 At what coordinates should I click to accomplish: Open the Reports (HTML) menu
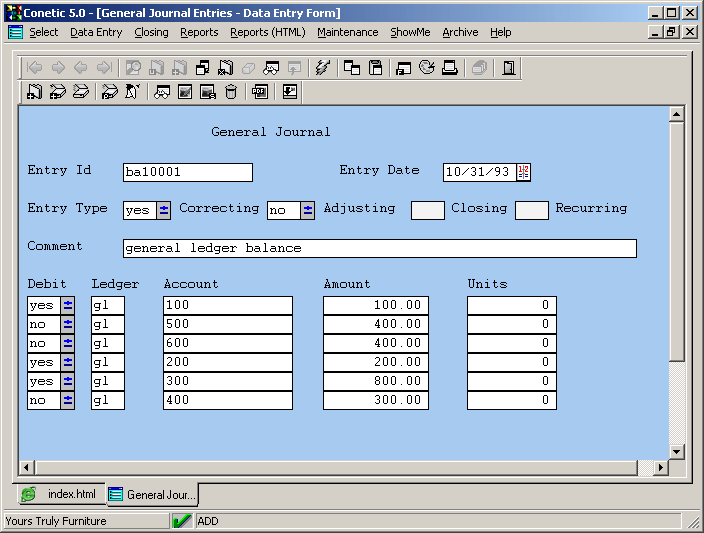click(267, 32)
